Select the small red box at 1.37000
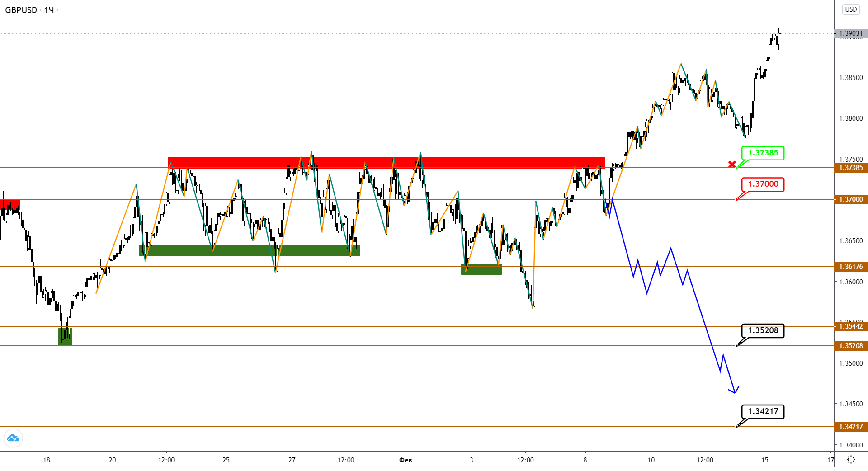 [x=10, y=204]
